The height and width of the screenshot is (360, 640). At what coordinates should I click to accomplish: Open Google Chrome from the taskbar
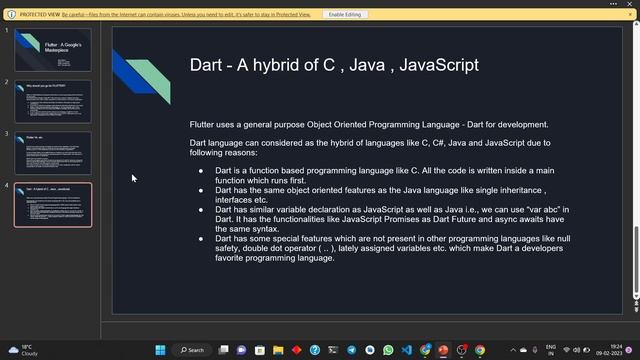coord(480,350)
